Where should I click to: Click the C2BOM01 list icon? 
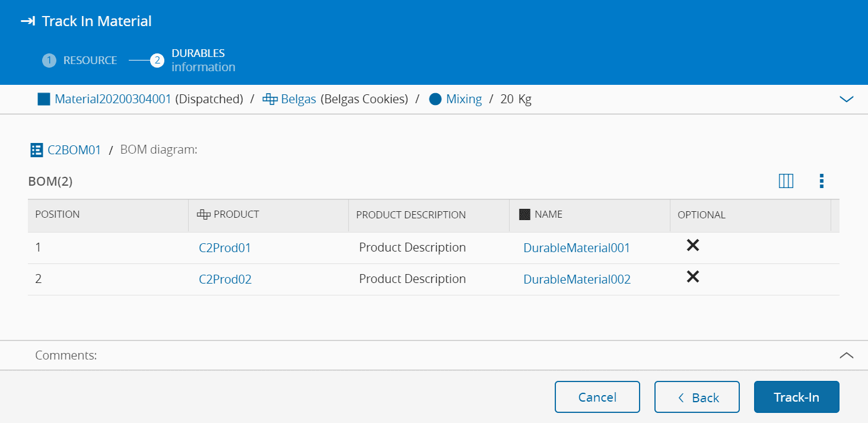[x=36, y=150]
